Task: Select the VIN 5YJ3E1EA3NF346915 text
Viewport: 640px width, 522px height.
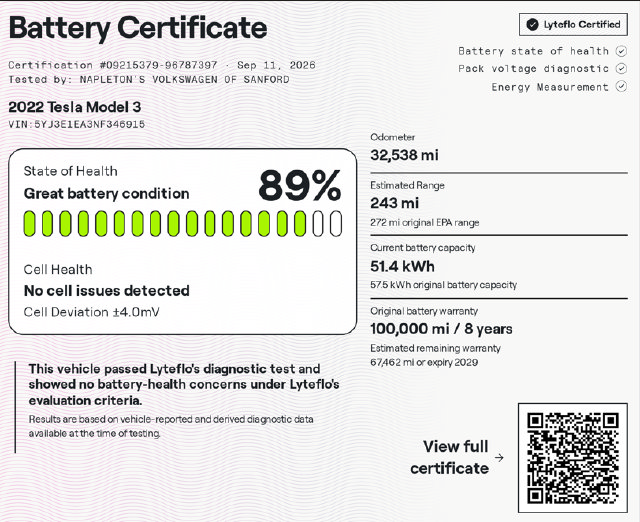Action: pos(77,124)
